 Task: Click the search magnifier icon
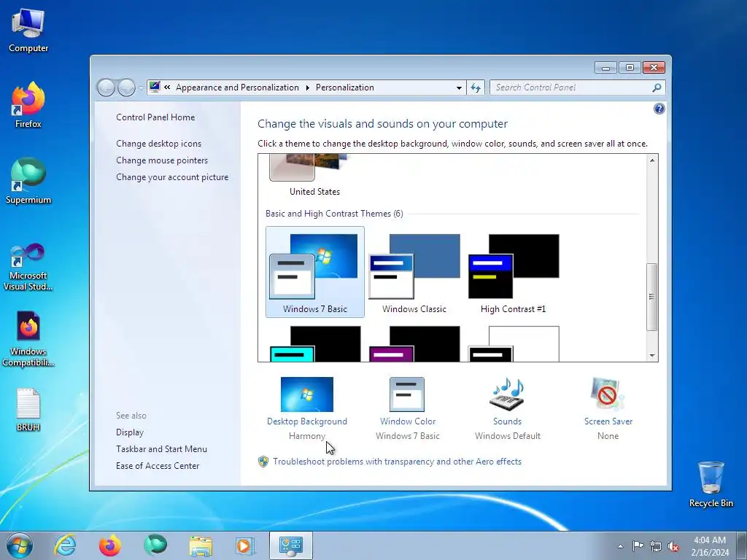click(x=657, y=87)
